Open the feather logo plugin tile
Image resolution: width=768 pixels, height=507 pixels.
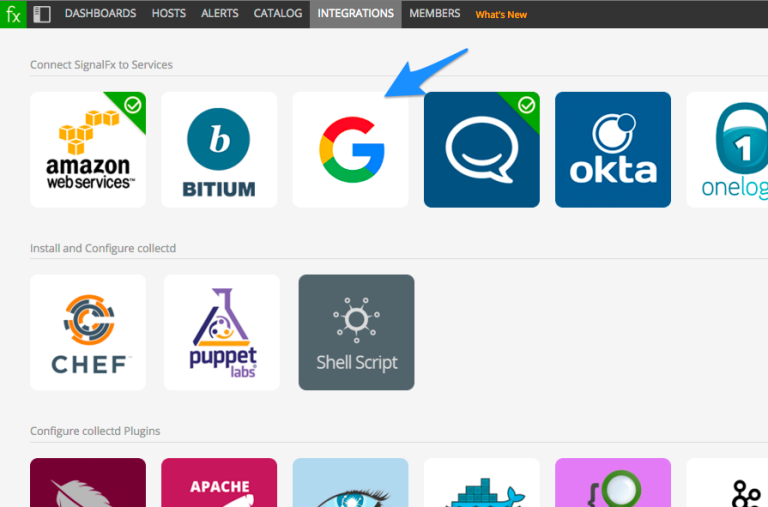coord(88,483)
